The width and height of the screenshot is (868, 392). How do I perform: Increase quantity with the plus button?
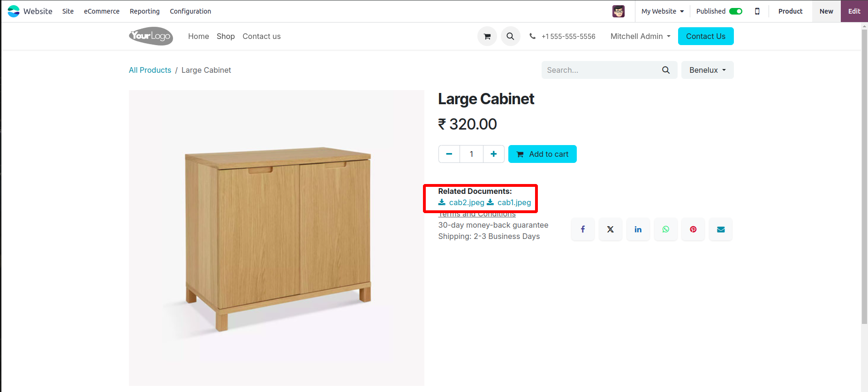click(x=493, y=154)
